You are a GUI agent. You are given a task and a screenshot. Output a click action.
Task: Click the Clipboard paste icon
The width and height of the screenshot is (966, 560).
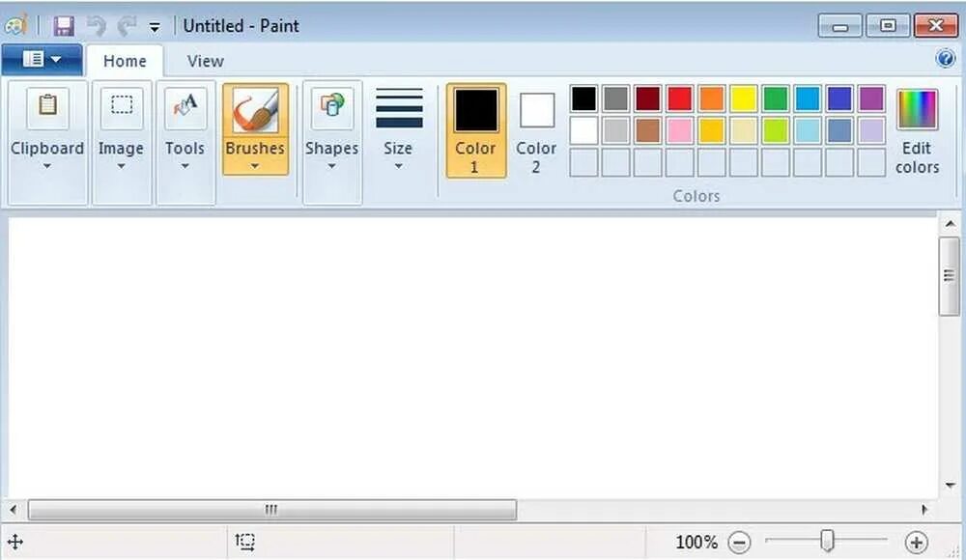47,105
